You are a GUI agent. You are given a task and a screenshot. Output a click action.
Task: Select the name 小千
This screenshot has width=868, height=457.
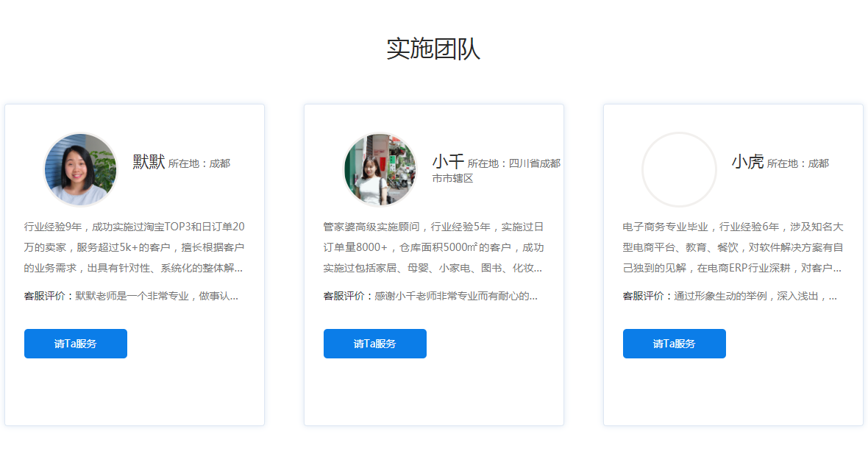click(x=448, y=162)
